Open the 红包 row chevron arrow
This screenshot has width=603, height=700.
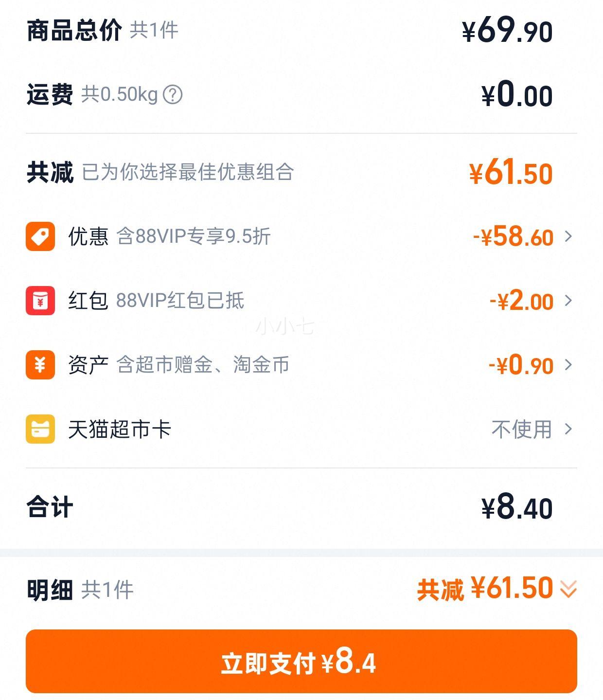pyautogui.click(x=568, y=301)
